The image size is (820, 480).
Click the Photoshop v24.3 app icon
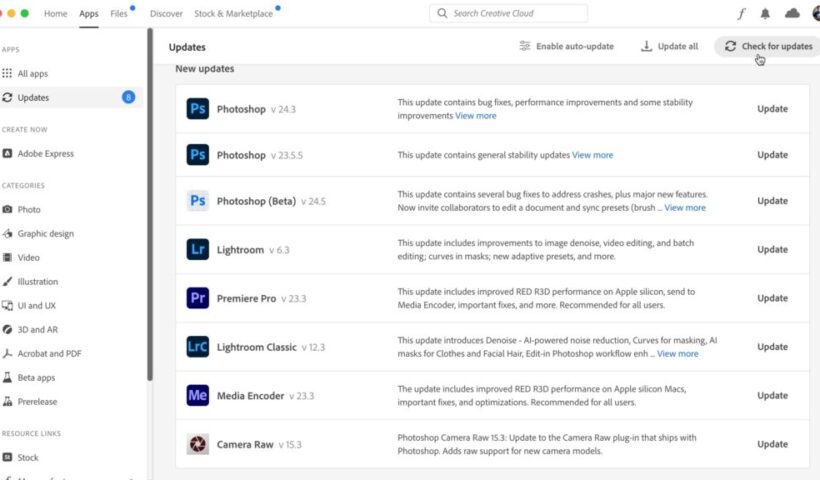[198, 109]
